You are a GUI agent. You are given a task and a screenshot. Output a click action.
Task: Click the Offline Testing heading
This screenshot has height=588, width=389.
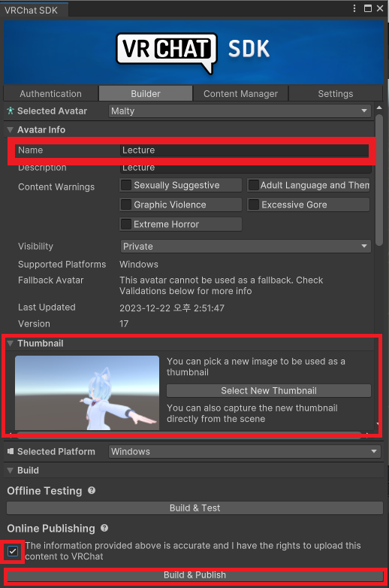click(44, 490)
